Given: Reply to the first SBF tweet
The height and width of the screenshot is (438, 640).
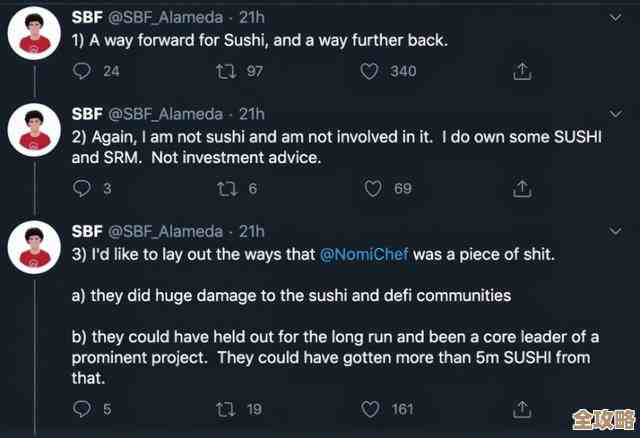Looking at the screenshot, I should click(83, 71).
